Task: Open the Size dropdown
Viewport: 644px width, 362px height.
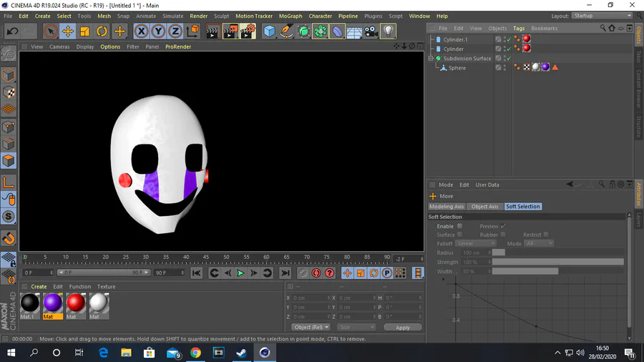Action: [x=356, y=327]
